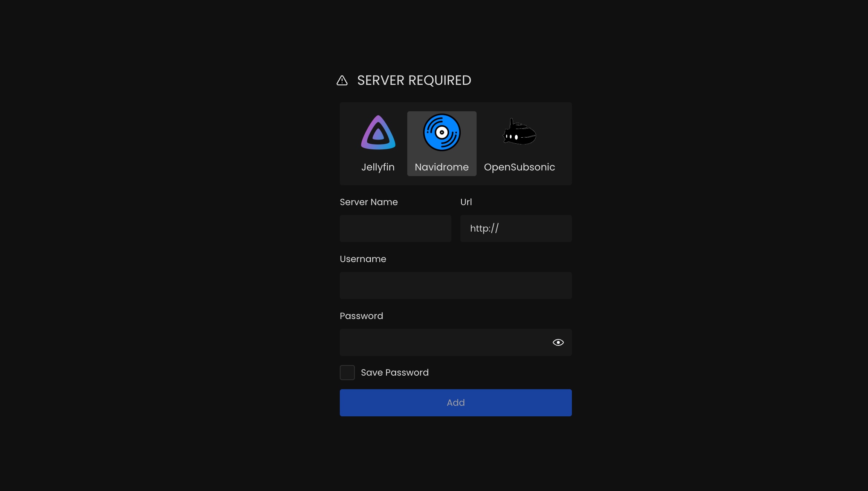
Task: Click the Server Name label
Action: pyautogui.click(x=369, y=202)
